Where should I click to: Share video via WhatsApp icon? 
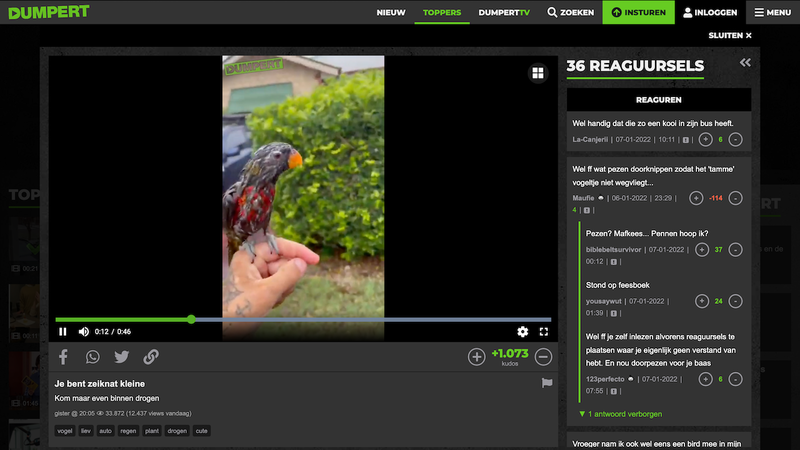pyautogui.click(x=93, y=357)
